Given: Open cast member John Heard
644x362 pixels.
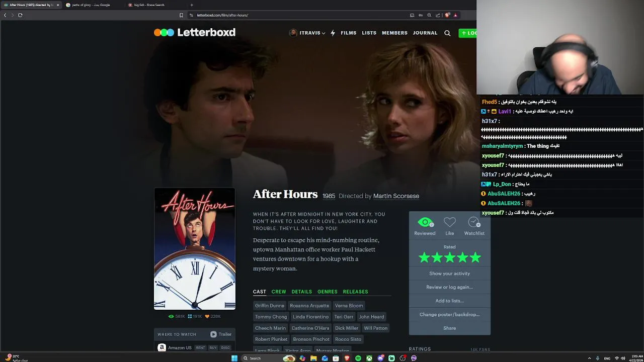Looking at the screenshot, I should [x=371, y=317].
